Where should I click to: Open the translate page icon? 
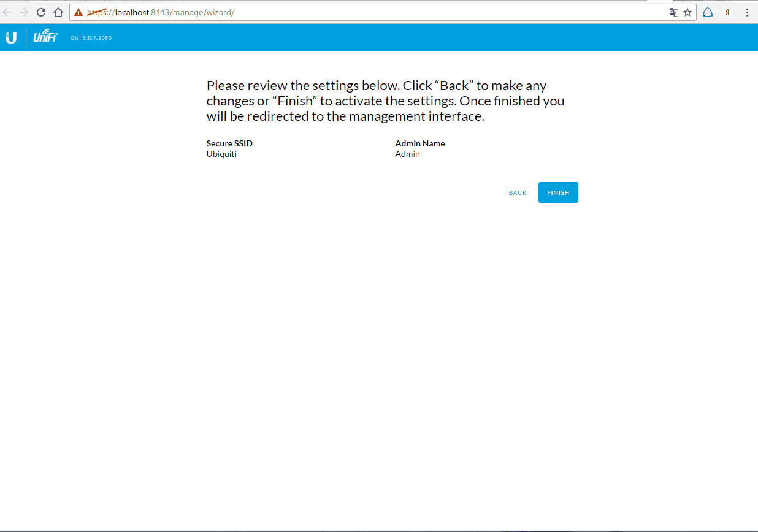[x=673, y=12]
